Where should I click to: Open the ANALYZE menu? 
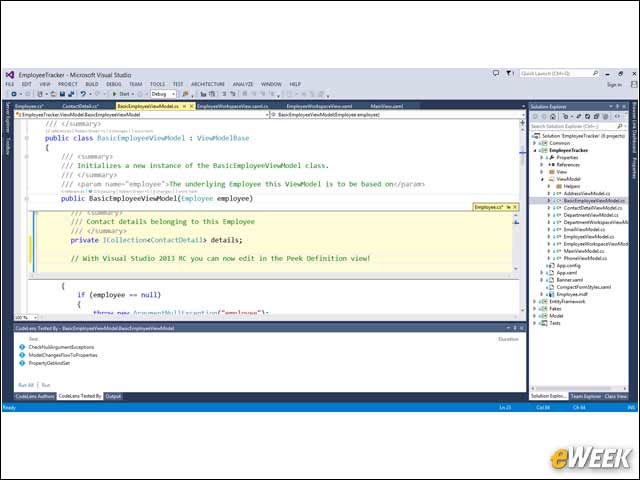coord(243,84)
